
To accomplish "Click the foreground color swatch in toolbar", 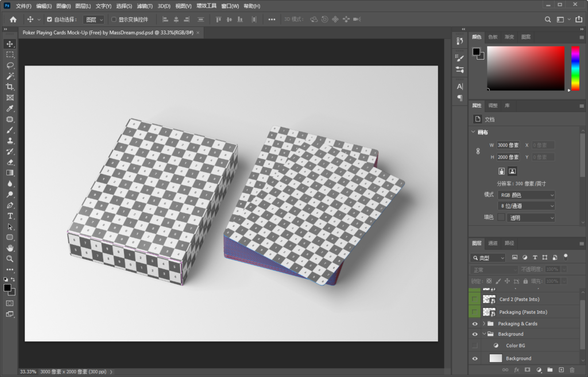I will click(x=7, y=288).
